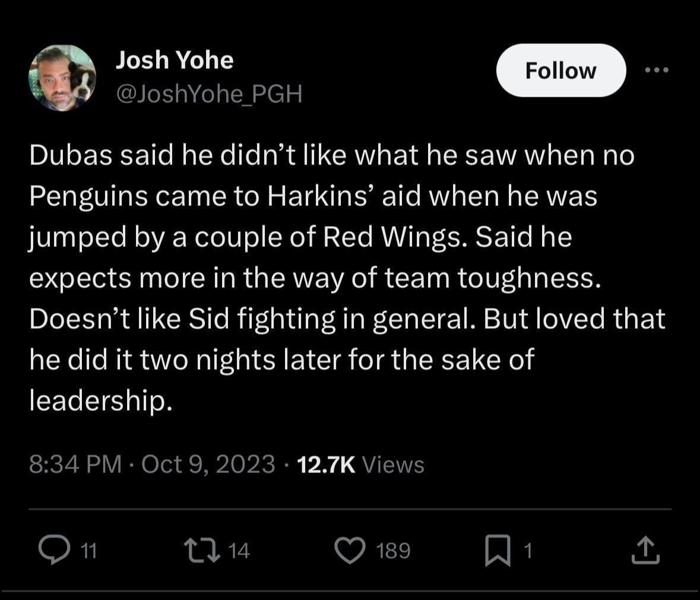View the 12.7K Views analytics

pyautogui.click(x=360, y=464)
